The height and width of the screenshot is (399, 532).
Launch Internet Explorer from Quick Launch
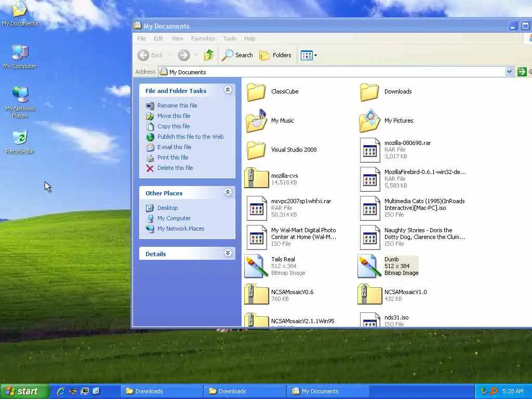pos(61,391)
